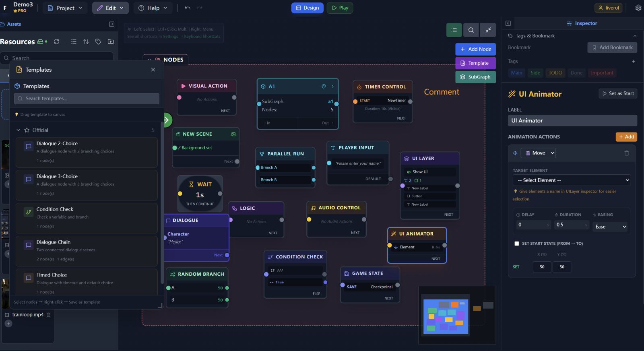644x351 pixels.
Task: Toggle the Done tag
Action: pos(576,73)
